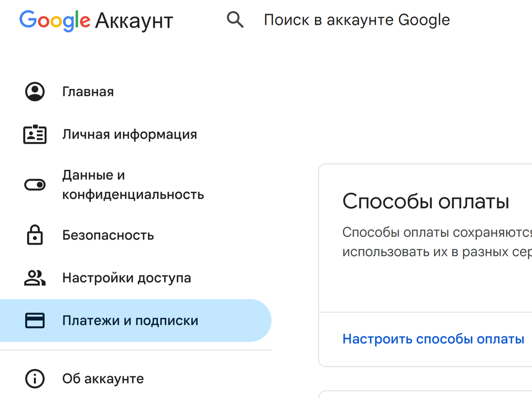The width and height of the screenshot is (532, 398).
Task: Click the person icon next to Главная
Action: tap(35, 92)
